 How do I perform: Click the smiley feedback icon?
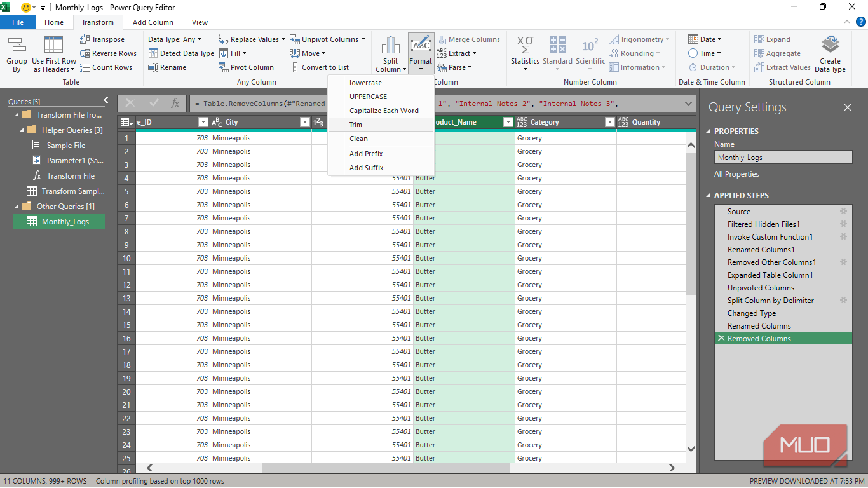pyautogui.click(x=26, y=7)
